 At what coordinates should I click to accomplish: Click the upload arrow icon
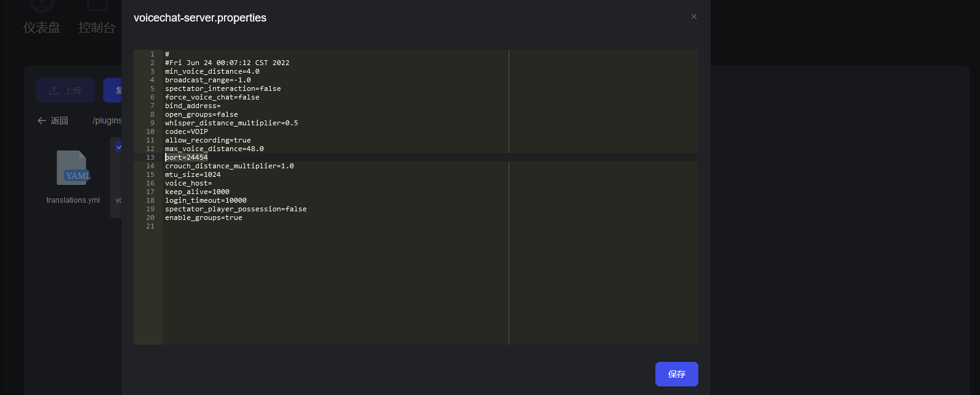click(54, 90)
